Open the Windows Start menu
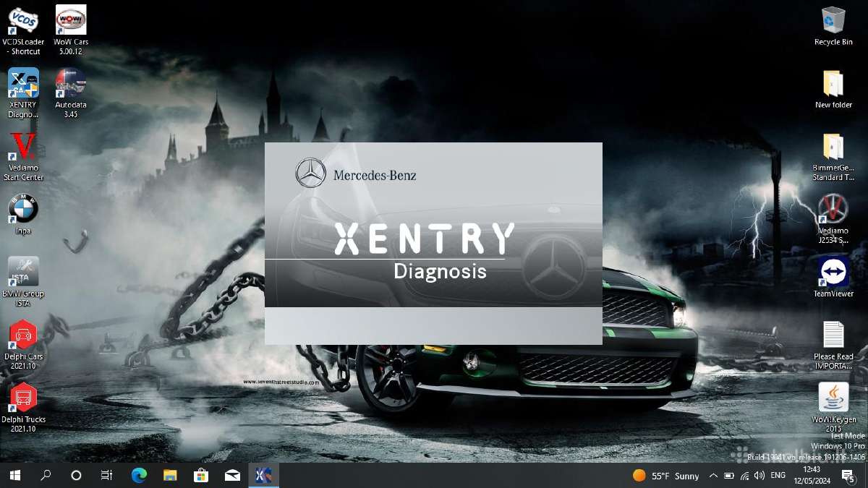The width and height of the screenshot is (868, 488). (14, 475)
